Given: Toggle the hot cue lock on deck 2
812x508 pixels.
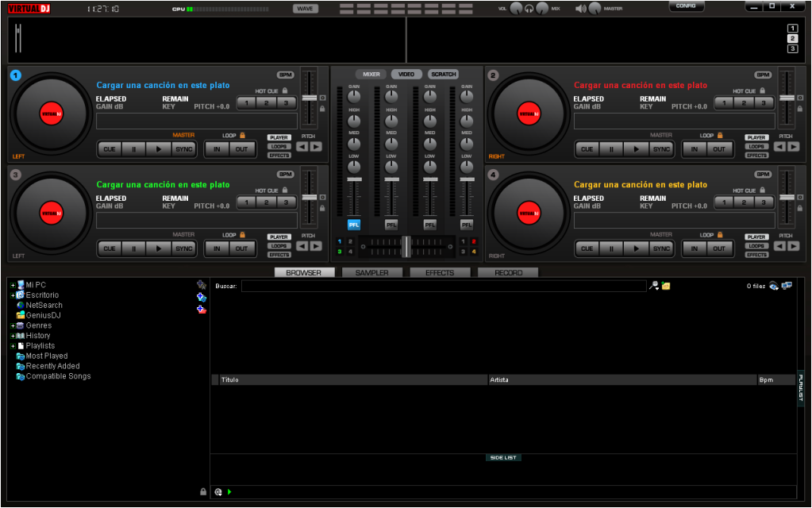Looking at the screenshot, I should tap(762, 90).
